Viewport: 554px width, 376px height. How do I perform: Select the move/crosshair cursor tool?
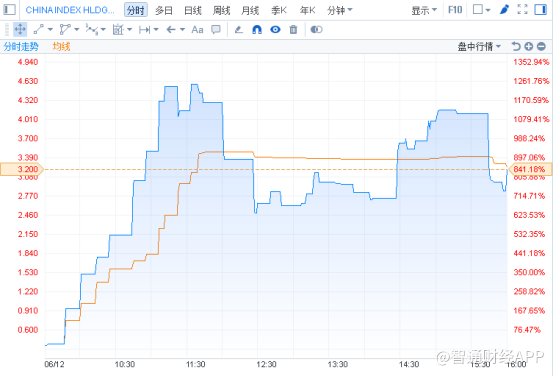[20, 29]
